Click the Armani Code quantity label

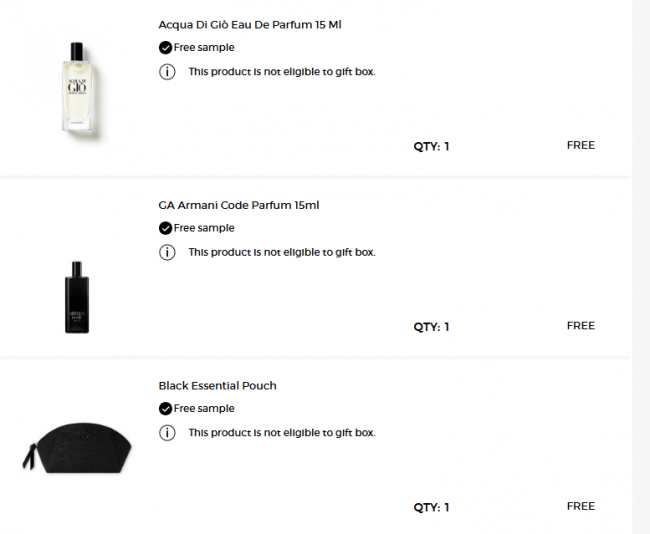click(x=431, y=326)
